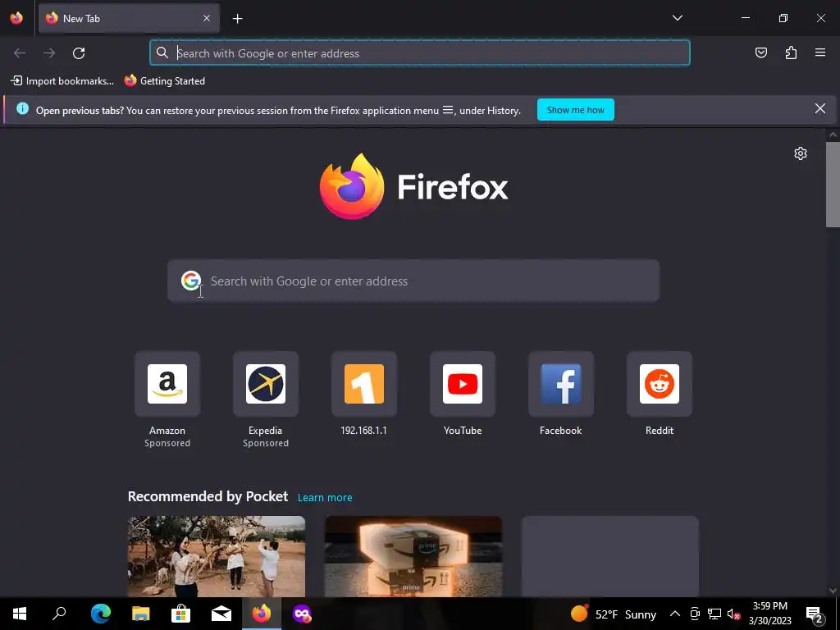
Task: Open File Explorer from taskbar
Action: coord(141,614)
